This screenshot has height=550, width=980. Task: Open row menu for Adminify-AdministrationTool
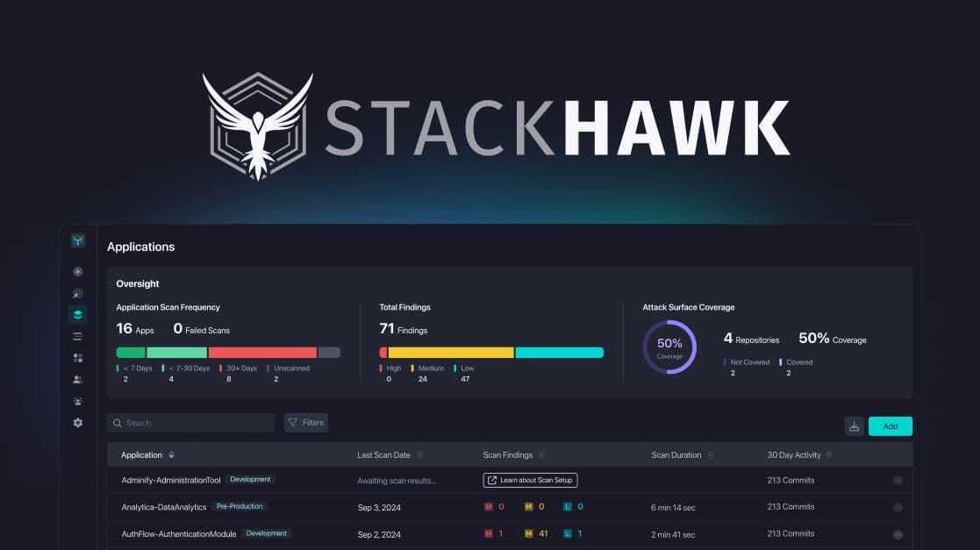tap(898, 481)
